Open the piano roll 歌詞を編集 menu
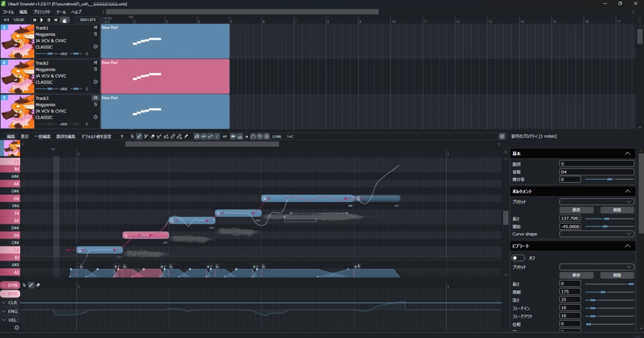Screen dimensions: 644x338 point(65,136)
